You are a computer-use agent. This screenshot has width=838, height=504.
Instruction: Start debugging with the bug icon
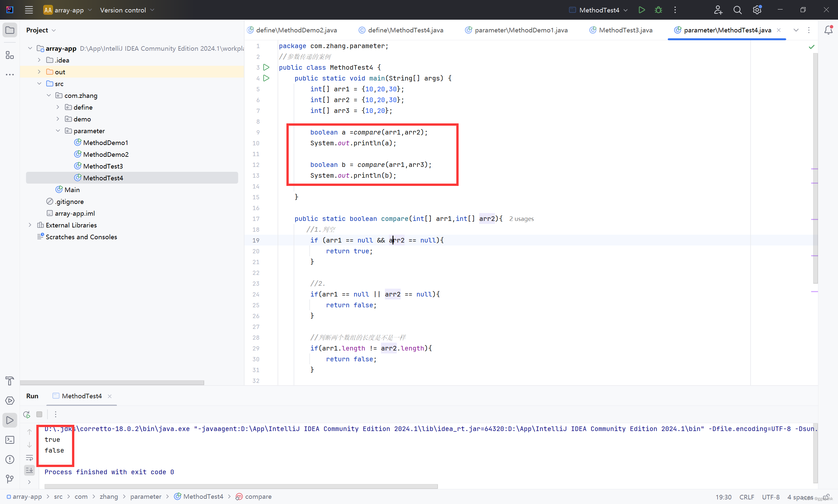pos(658,10)
